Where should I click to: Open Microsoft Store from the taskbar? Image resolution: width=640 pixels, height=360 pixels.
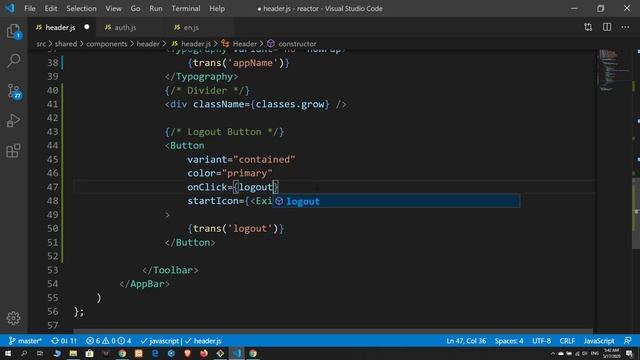[x=89, y=353]
